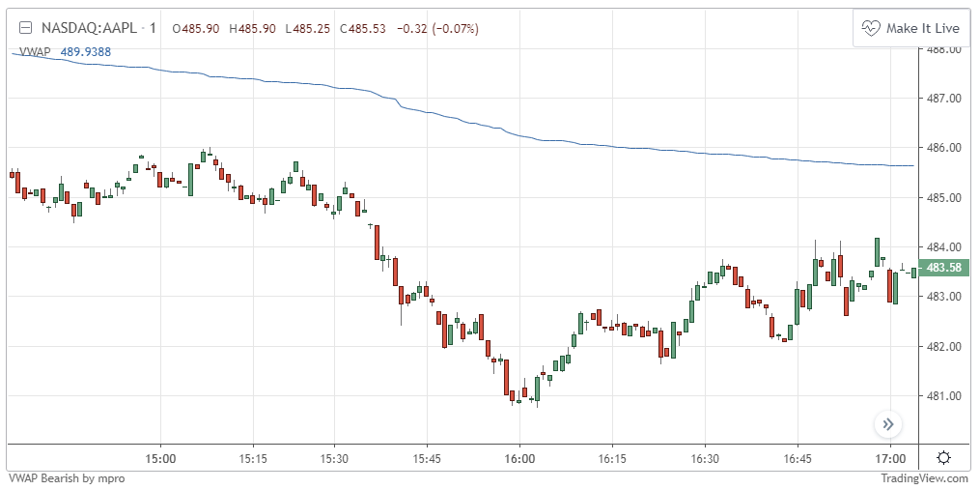Viewport: 980px width, 490px height.
Task: Click the current price label 483.58
Action: 942,268
